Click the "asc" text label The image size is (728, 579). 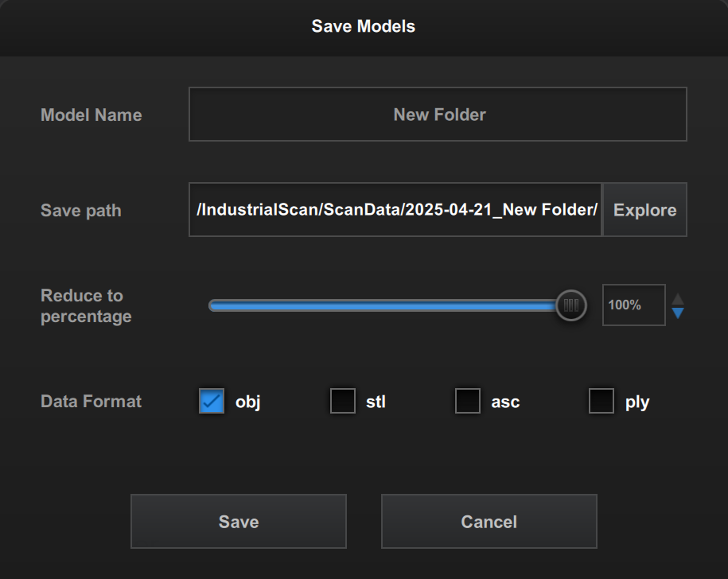[505, 402]
